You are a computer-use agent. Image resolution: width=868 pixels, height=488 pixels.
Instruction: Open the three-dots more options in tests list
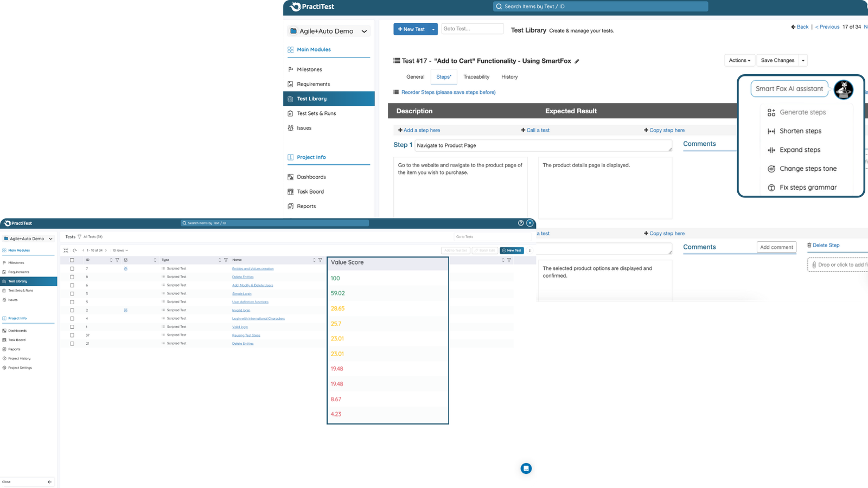[x=530, y=251]
